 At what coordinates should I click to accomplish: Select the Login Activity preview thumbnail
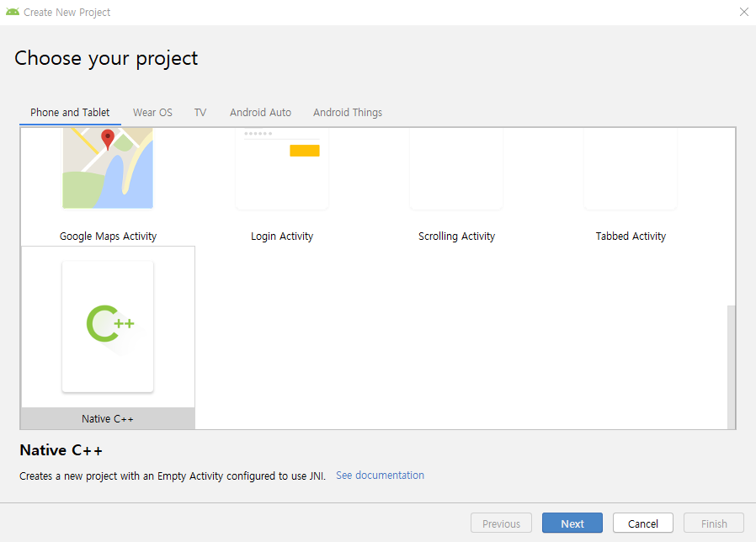pyautogui.click(x=282, y=167)
